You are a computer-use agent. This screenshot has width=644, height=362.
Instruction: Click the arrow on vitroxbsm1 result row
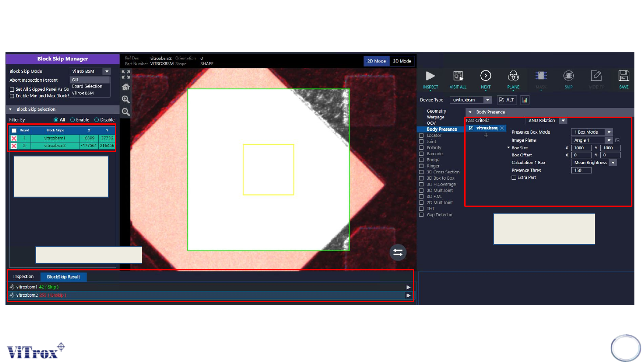408,287
